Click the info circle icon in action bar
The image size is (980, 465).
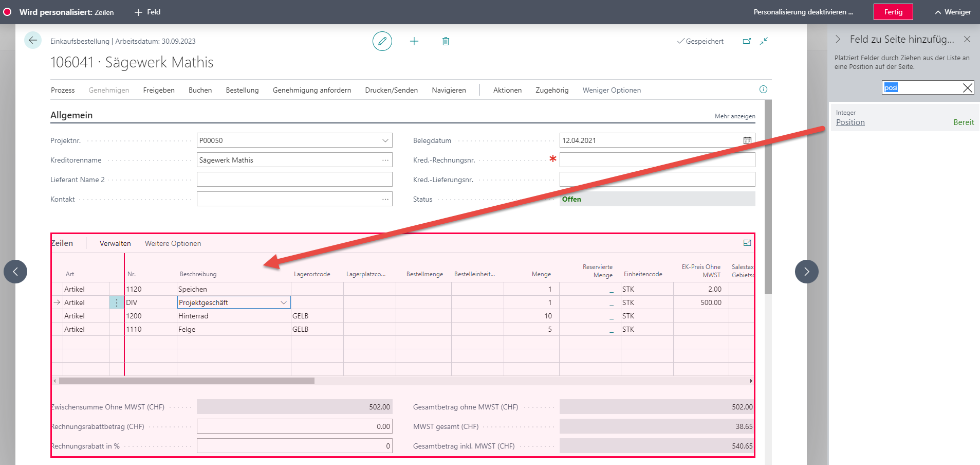(x=763, y=90)
